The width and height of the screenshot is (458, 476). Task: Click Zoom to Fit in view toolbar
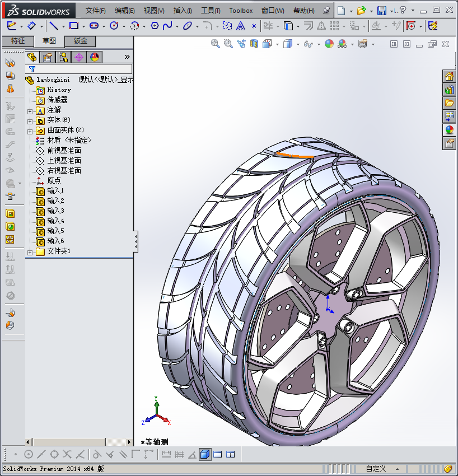(x=215, y=44)
